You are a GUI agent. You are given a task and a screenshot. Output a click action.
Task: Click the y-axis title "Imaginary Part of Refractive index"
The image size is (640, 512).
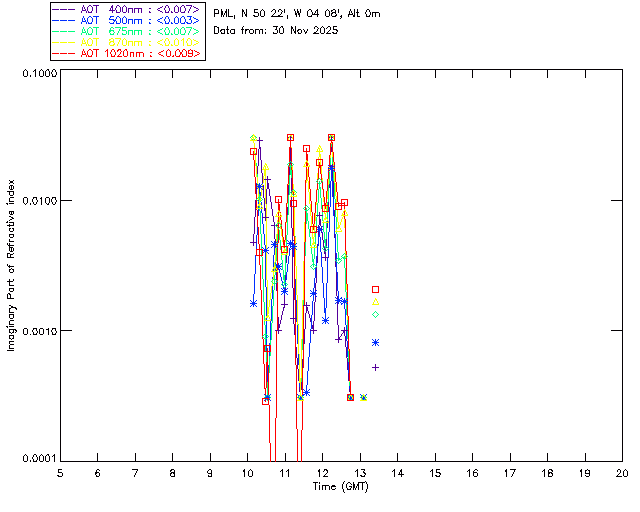11,265
